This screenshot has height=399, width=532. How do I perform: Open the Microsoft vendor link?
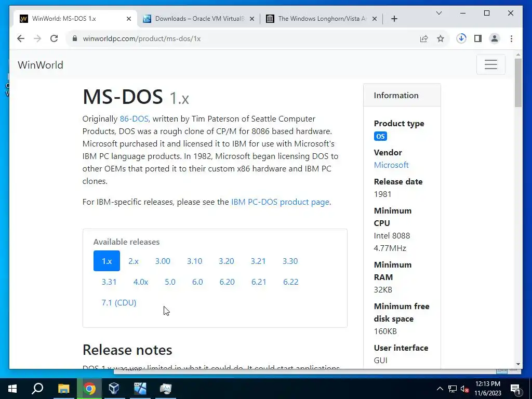391,165
